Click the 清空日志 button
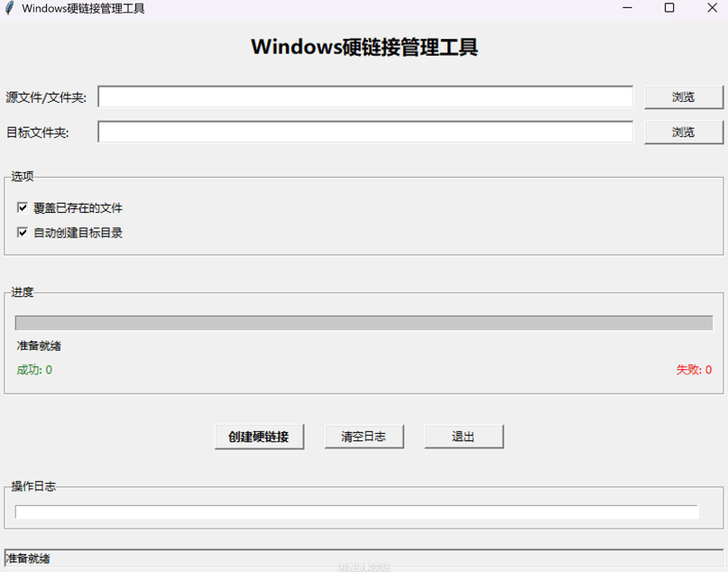The width and height of the screenshot is (728, 572). click(364, 437)
